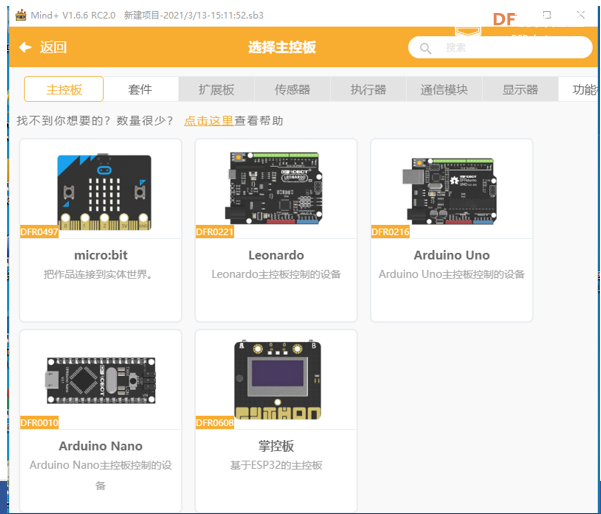Click the DFR0216 product tag
This screenshot has height=514, width=601.
tap(390, 232)
